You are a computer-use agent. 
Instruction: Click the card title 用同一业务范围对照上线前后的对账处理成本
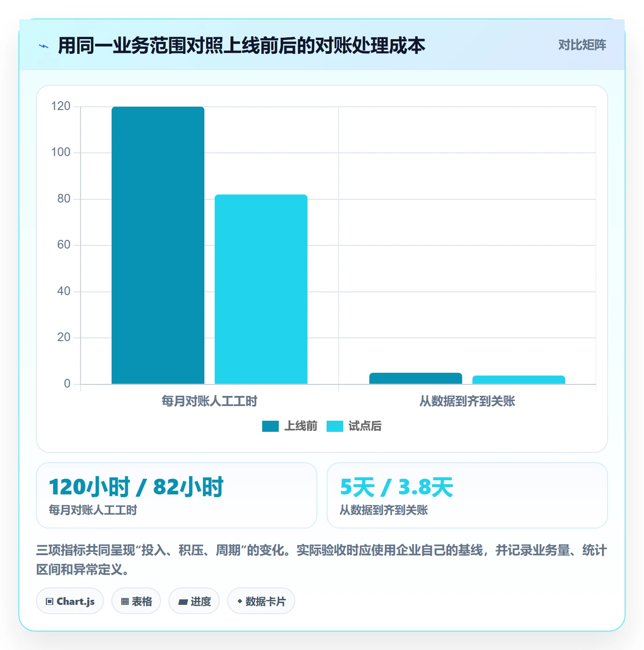click(241, 46)
